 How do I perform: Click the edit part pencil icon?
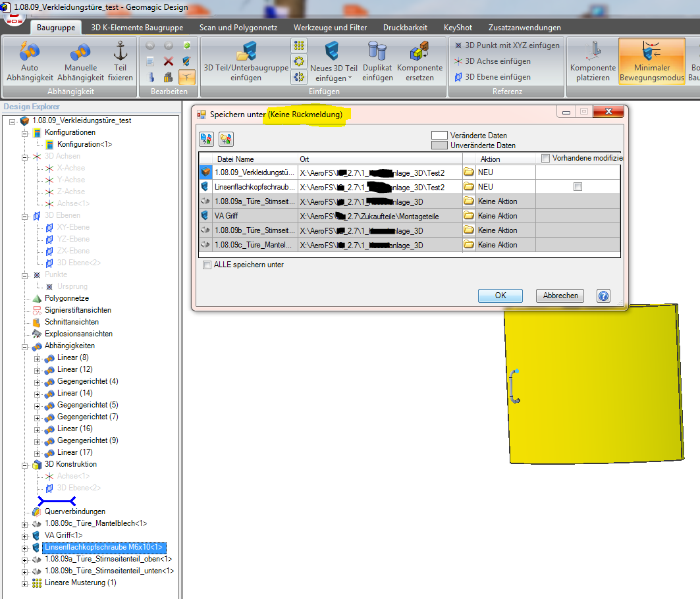pos(186,61)
